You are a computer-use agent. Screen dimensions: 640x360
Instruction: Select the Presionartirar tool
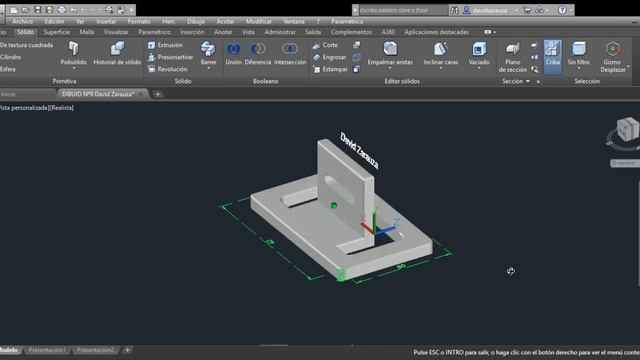click(170, 57)
